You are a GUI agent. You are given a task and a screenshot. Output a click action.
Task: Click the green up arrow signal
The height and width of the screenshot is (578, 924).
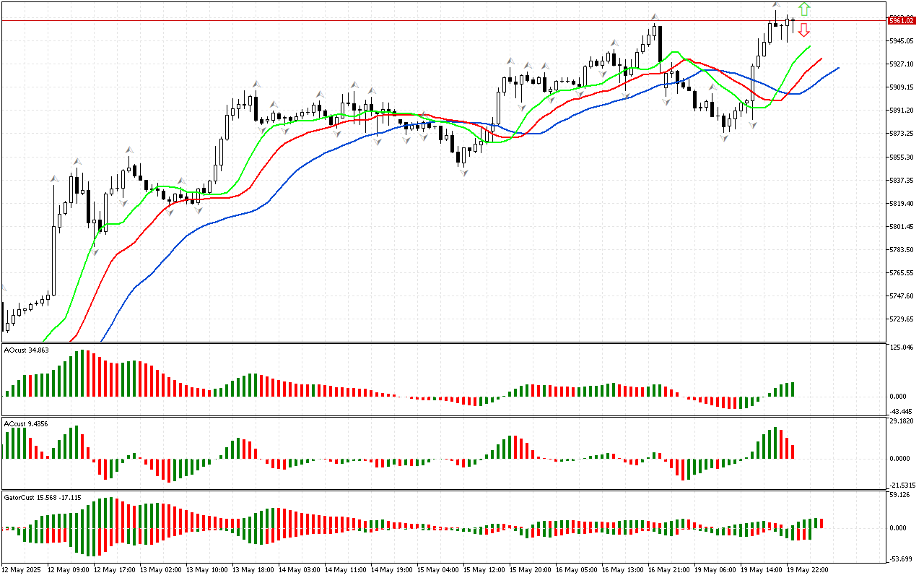pyautogui.click(x=804, y=9)
